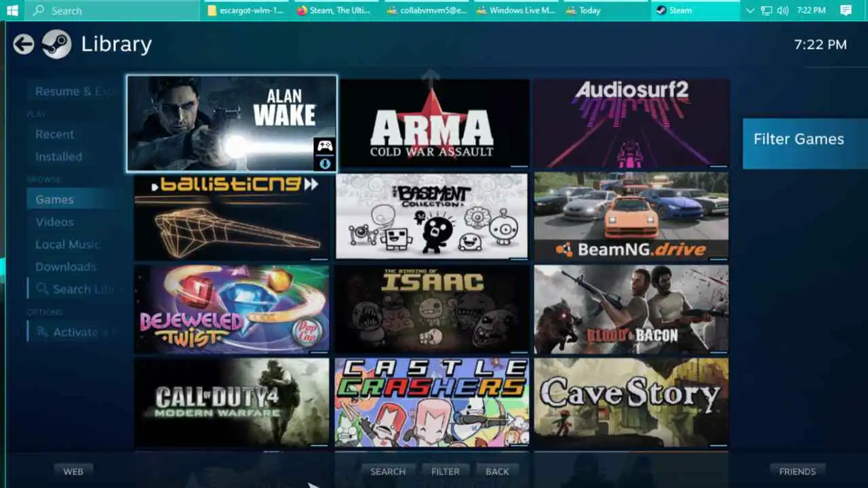Select the BeamNG.drive game tile

point(631,217)
